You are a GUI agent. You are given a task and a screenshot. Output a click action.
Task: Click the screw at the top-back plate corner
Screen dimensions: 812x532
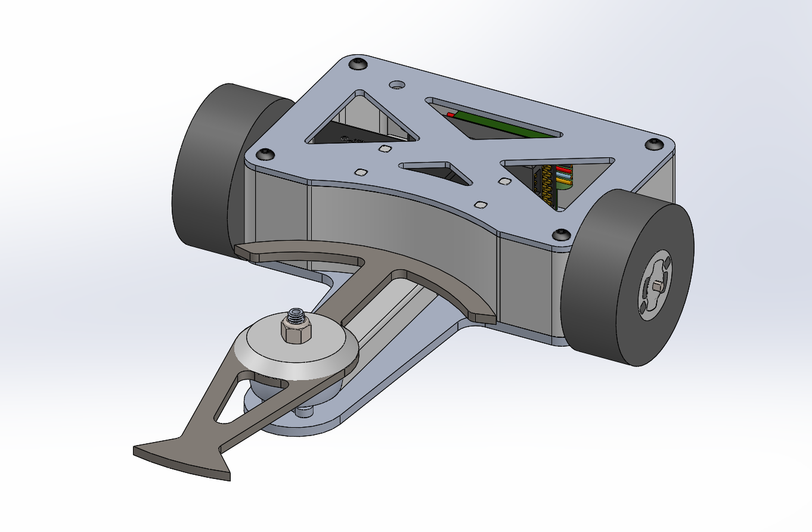tap(358, 64)
